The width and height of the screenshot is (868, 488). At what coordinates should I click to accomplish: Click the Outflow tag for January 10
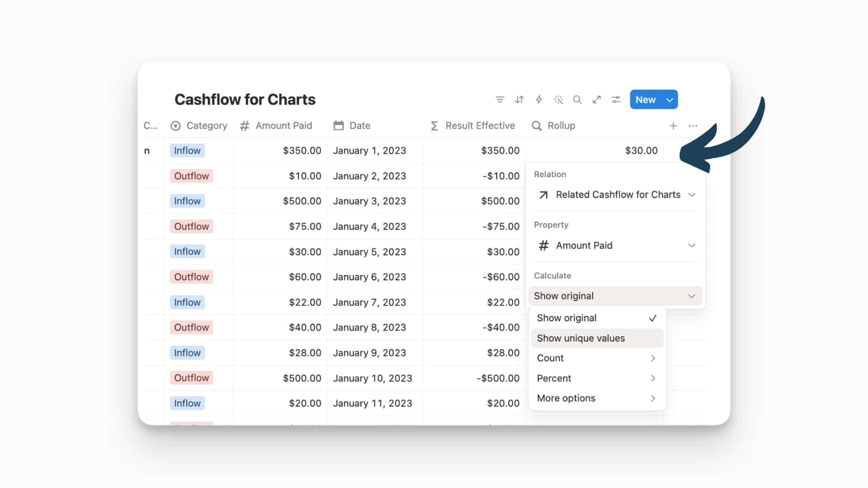192,378
